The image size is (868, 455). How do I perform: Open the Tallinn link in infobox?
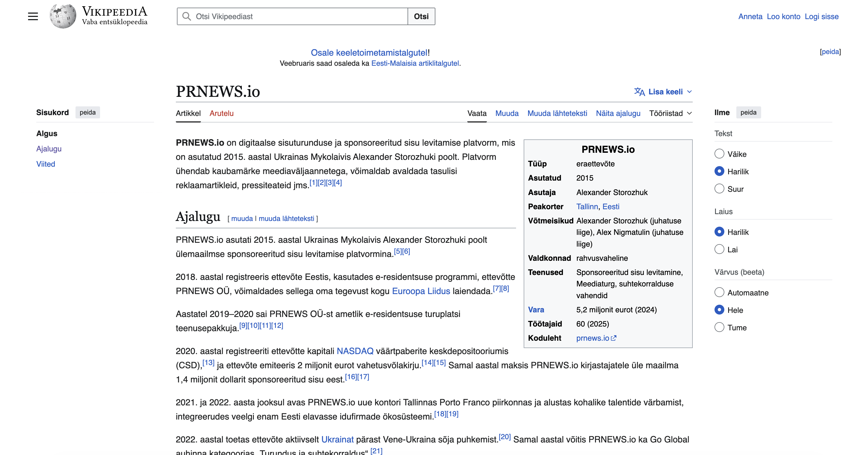[x=587, y=206]
